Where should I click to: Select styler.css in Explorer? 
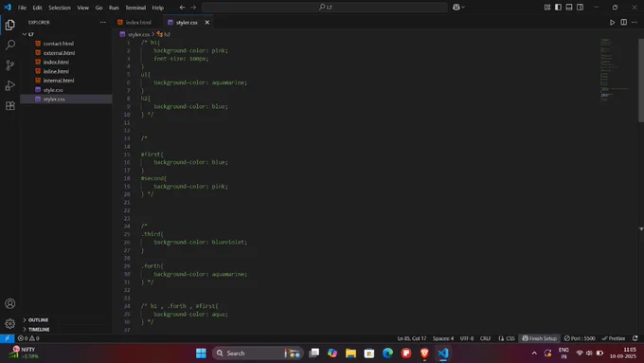(65, 100)
